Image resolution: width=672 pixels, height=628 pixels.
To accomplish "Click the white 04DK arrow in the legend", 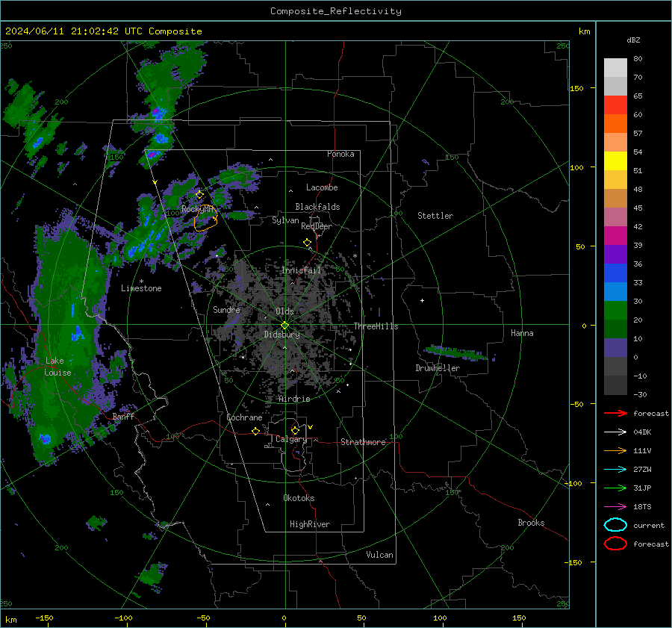I will tap(615, 432).
